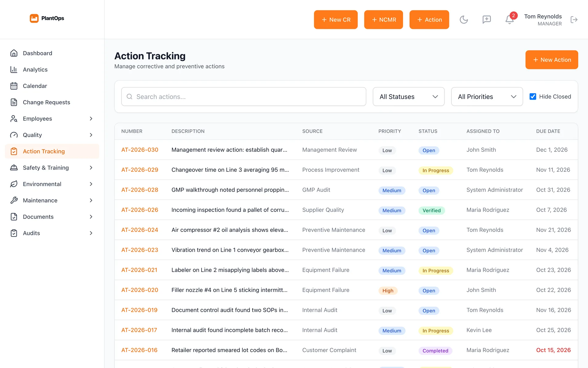Click the High priority badge
Image resolution: width=588 pixels, height=368 pixels.
(x=388, y=290)
